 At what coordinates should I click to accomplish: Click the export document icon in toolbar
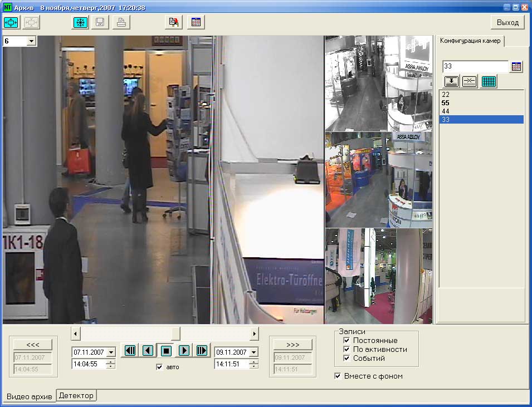coord(174,22)
